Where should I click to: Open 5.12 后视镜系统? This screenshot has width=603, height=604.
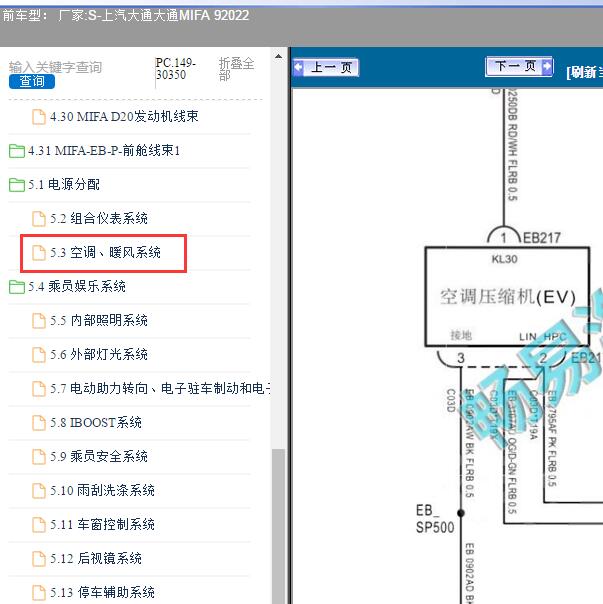pos(96,558)
